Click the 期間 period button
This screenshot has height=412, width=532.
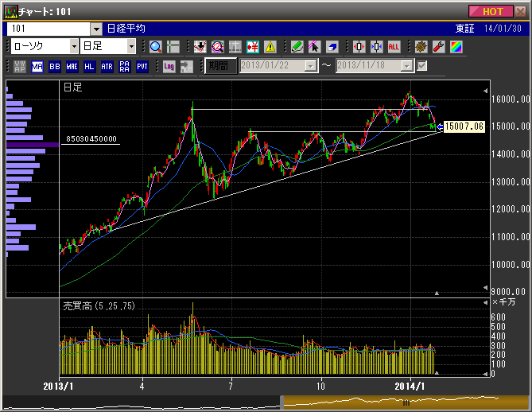tap(219, 66)
